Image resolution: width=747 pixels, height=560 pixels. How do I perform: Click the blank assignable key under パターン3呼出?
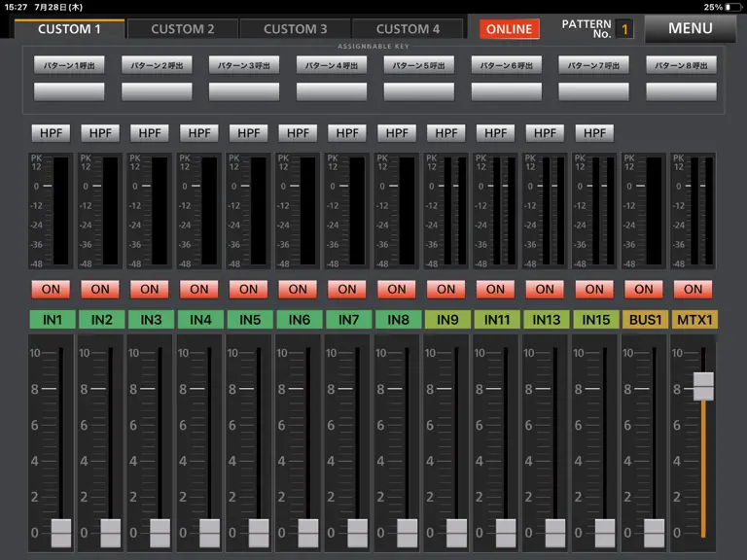(x=244, y=91)
